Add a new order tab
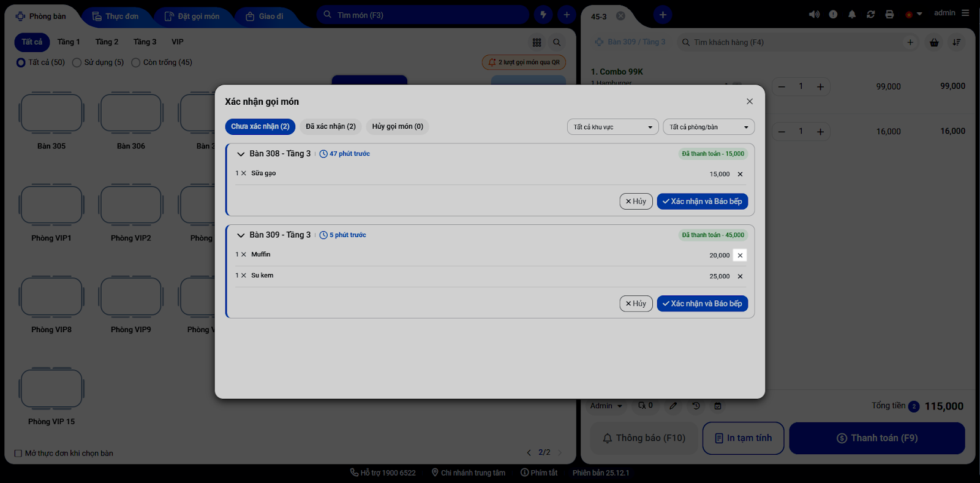The image size is (980, 483). pyautogui.click(x=663, y=15)
